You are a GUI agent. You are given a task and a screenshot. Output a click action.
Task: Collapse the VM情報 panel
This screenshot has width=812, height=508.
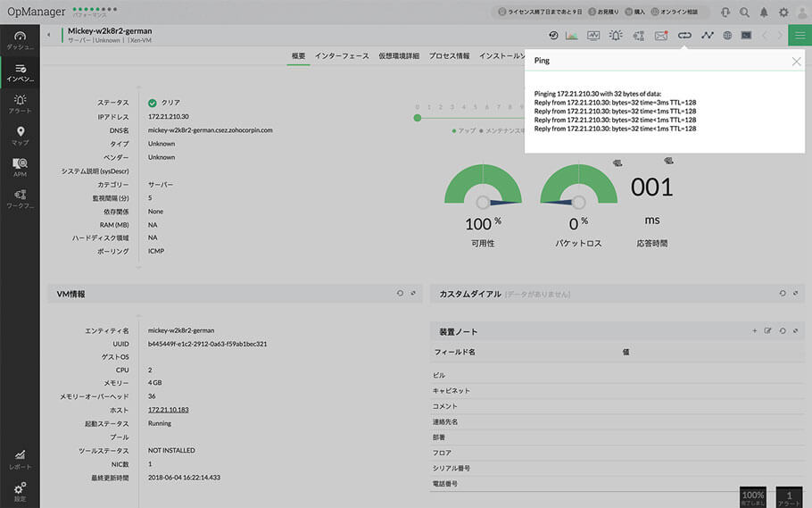coord(413,293)
